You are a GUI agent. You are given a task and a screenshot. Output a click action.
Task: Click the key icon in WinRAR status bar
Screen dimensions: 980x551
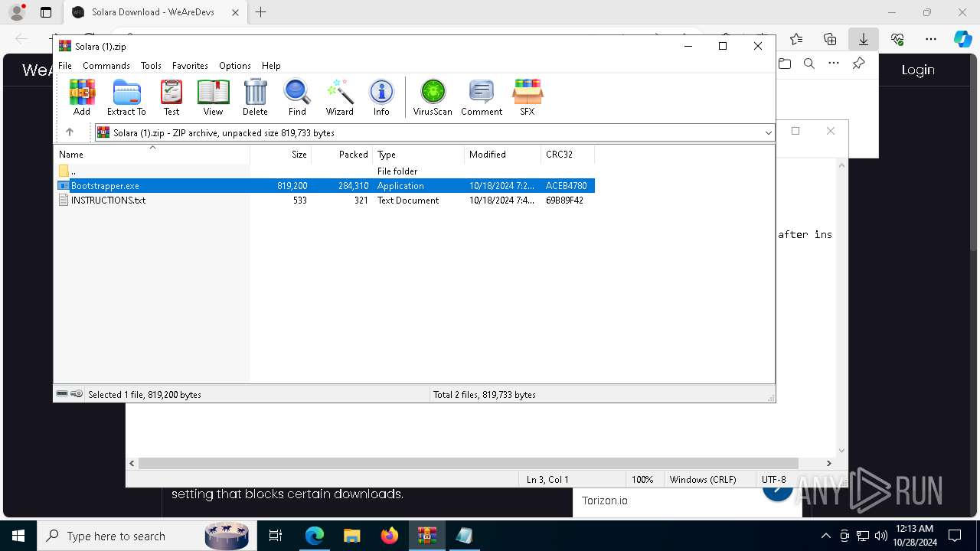pyautogui.click(x=77, y=394)
